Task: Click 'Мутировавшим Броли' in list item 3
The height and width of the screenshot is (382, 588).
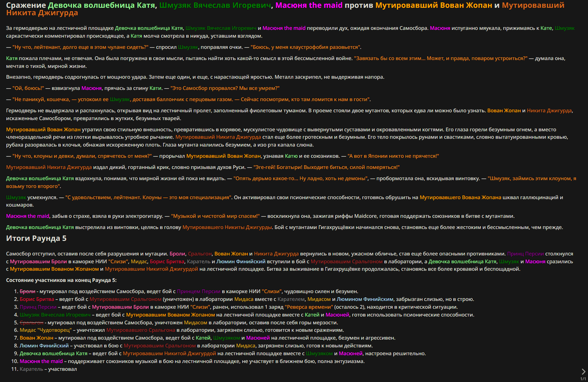Action: click(x=120, y=307)
